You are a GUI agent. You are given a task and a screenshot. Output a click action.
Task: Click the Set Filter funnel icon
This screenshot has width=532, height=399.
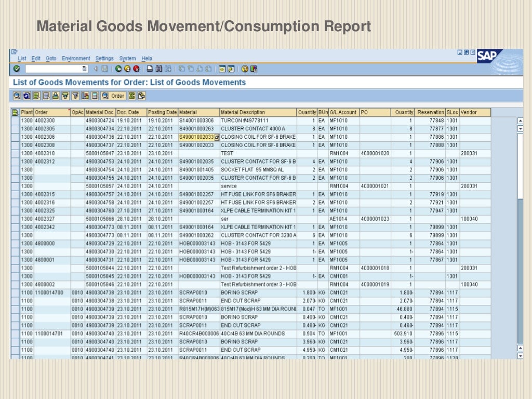(75, 96)
